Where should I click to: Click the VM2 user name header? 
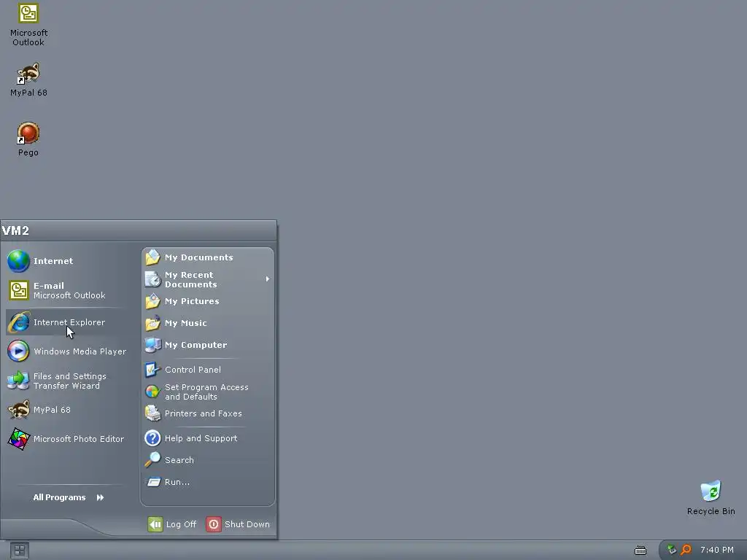tap(16, 231)
